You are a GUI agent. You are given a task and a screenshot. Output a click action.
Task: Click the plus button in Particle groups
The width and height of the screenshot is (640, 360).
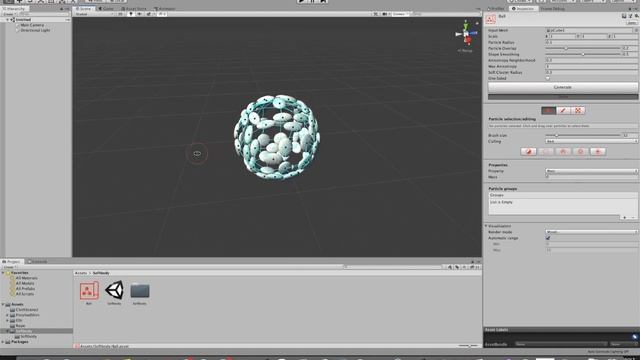click(x=624, y=218)
